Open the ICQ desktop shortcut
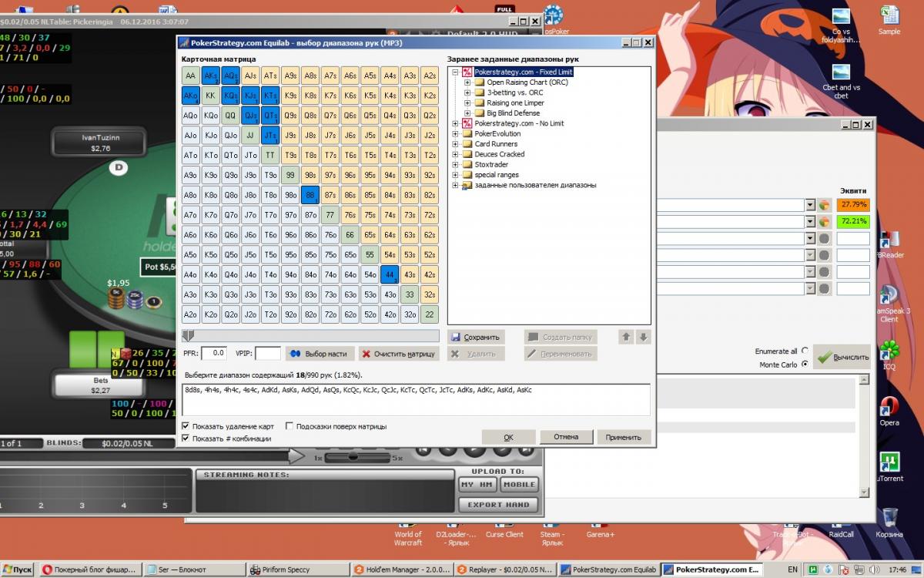924x578 pixels. 889,355
